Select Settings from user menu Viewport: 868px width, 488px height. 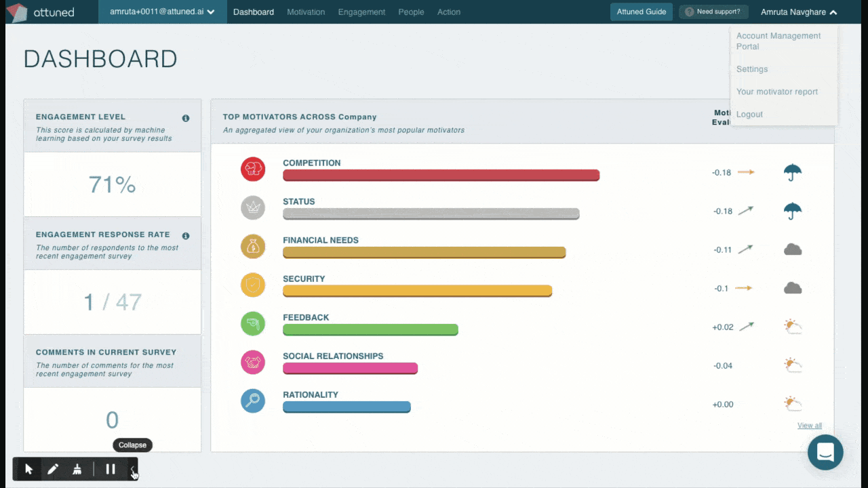(752, 69)
